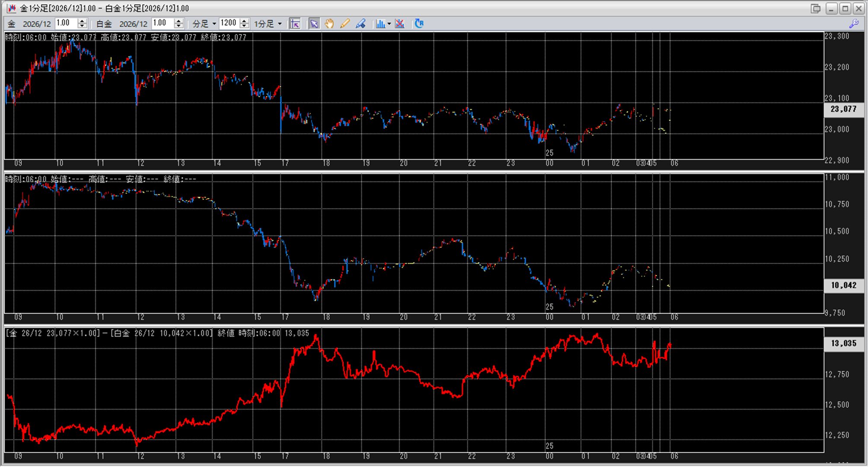Click the 1200 bar count input field

point(229,23)
